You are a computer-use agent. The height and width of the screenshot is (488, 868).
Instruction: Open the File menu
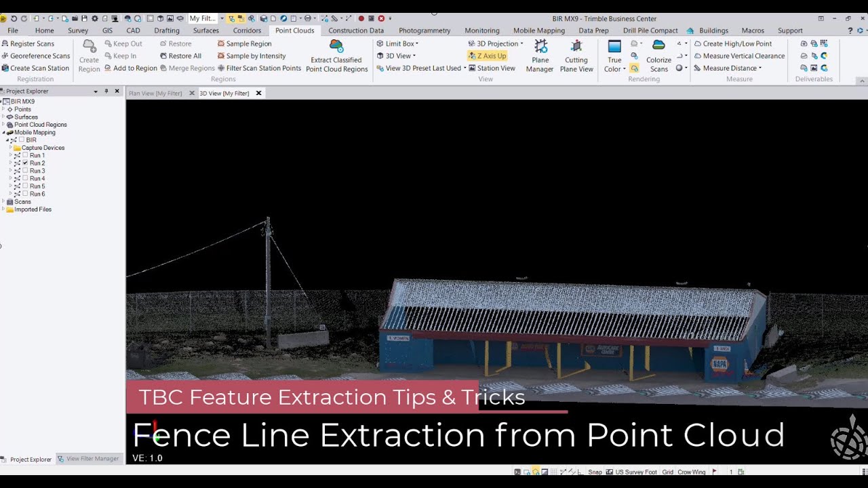click(13, 30)
